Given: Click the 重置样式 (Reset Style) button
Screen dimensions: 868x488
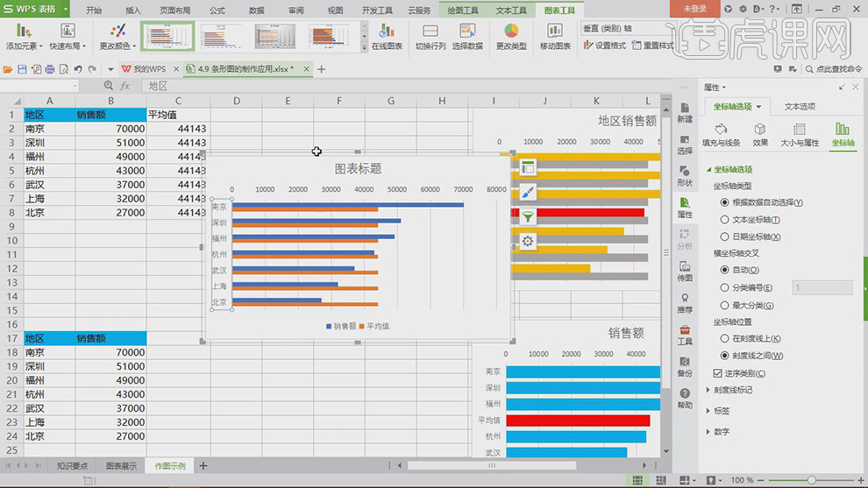Looking at the screenshot, I should [652, 46].
